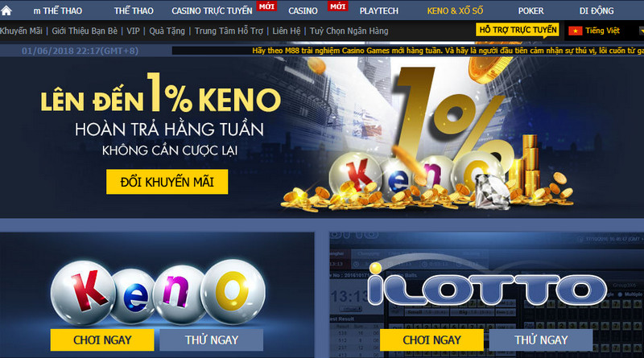
Task: Click THỬ NGAY under Keno
Action: pyautogui.click(x=212, y=340)
